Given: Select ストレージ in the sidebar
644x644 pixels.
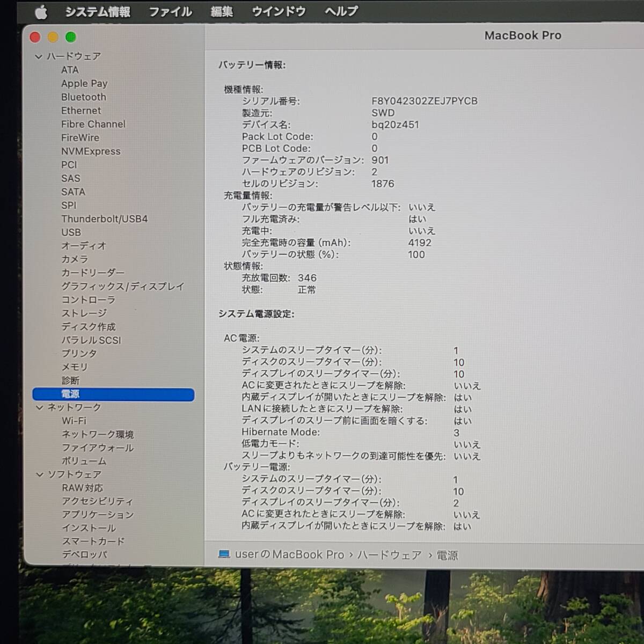Looking at the screenshot, I should [84, 313].
